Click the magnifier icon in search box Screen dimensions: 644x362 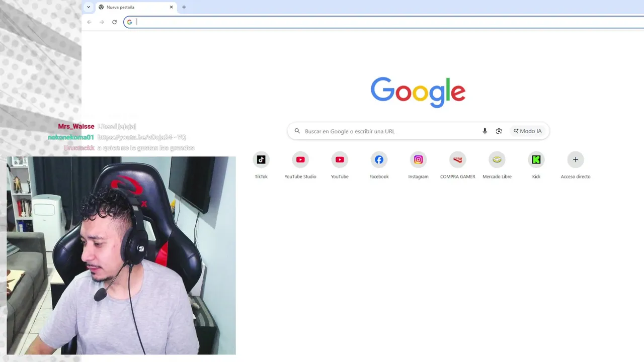297,131
